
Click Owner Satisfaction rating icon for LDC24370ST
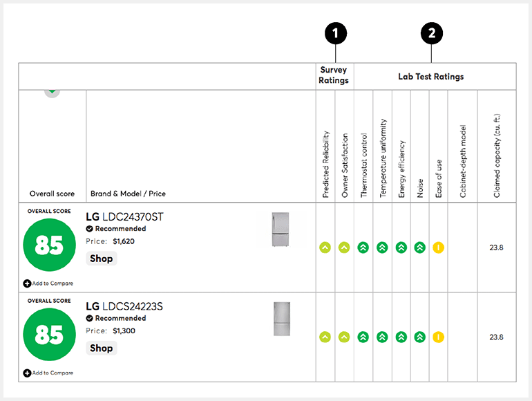[x=344, y=248]
